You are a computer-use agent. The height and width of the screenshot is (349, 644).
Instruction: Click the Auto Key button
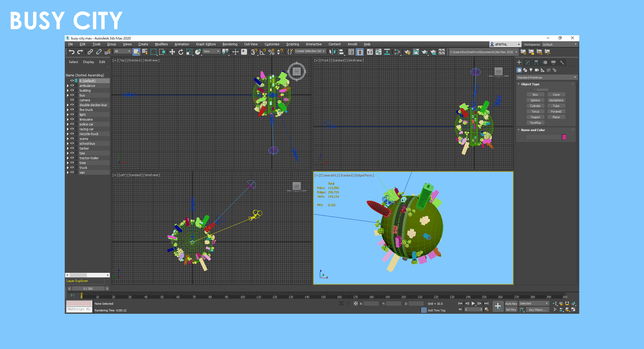(511, 304)
